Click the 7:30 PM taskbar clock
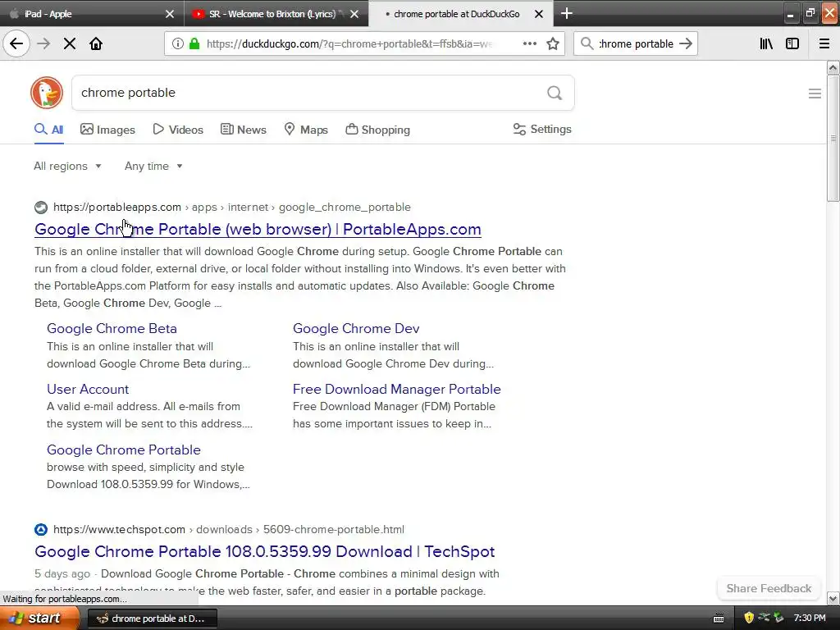 [810, 619]
